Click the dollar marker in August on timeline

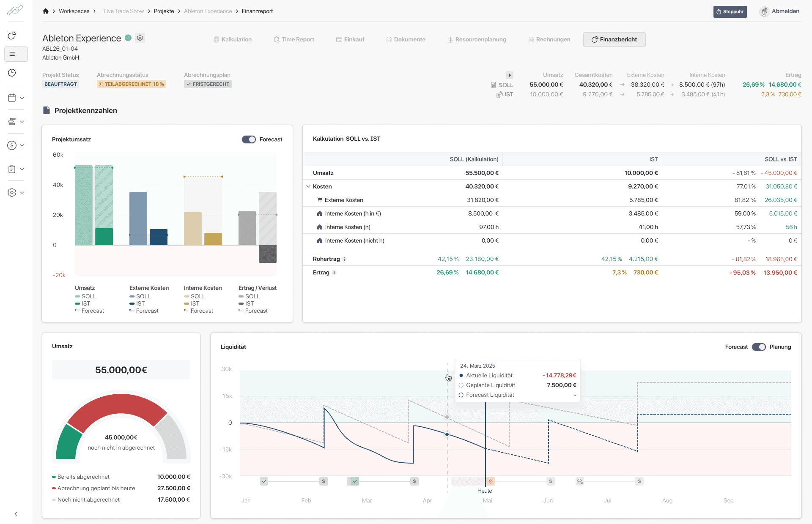[639, 481]
